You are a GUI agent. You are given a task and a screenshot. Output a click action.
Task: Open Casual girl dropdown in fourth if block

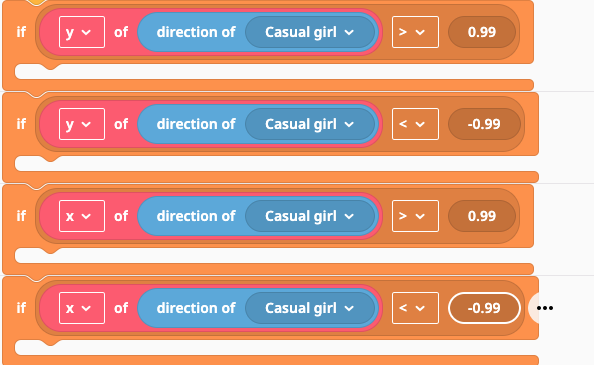(310, 308)
